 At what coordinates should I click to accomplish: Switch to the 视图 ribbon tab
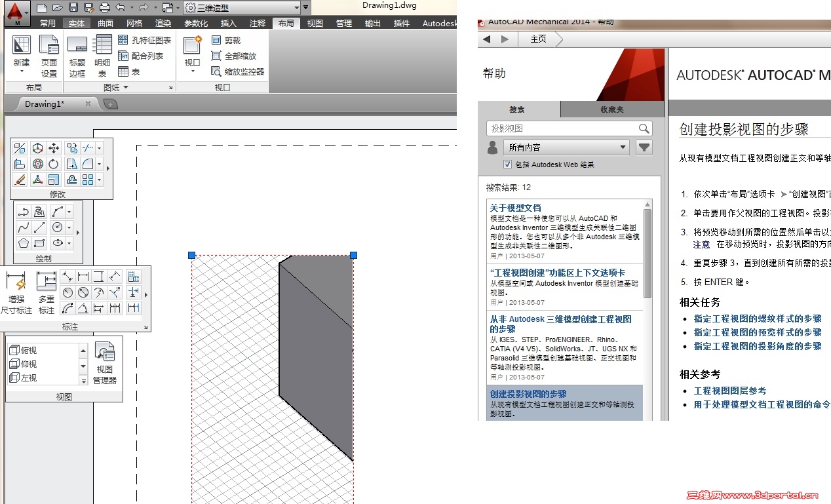pos(315,23)
